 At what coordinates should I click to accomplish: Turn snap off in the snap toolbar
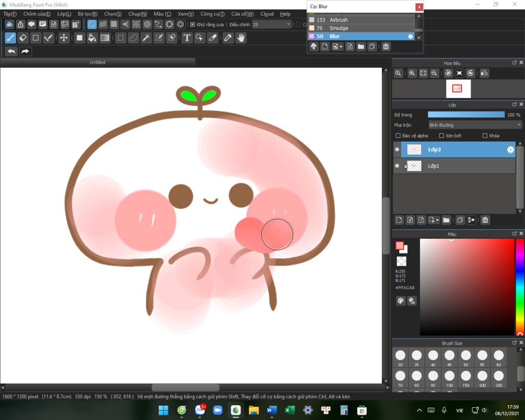(92, 24)
